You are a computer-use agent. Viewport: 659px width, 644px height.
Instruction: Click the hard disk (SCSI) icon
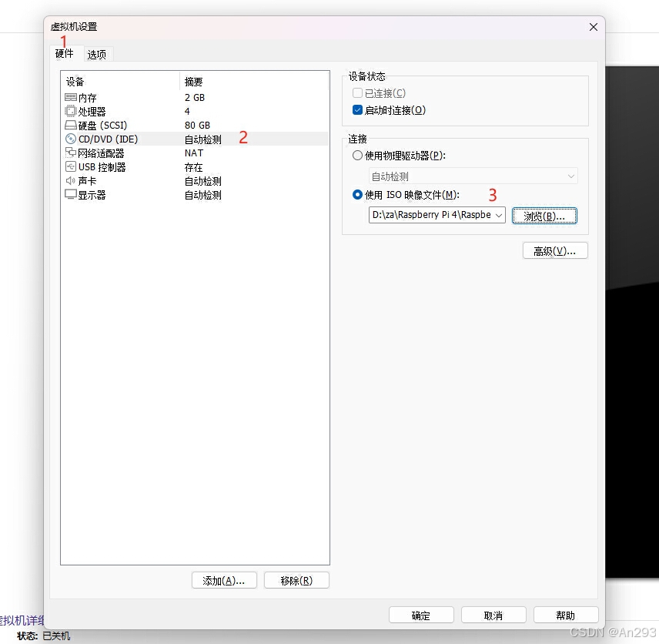coord(71,126)
